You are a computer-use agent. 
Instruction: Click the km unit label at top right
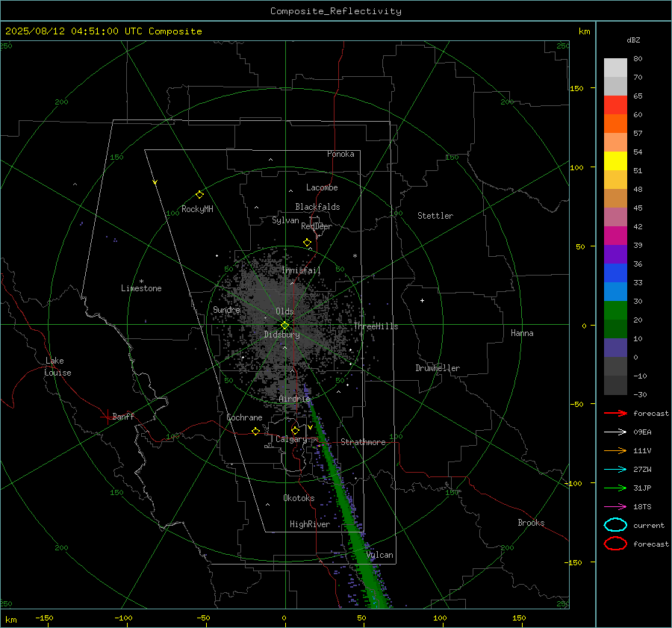click(x=584, y=31)
